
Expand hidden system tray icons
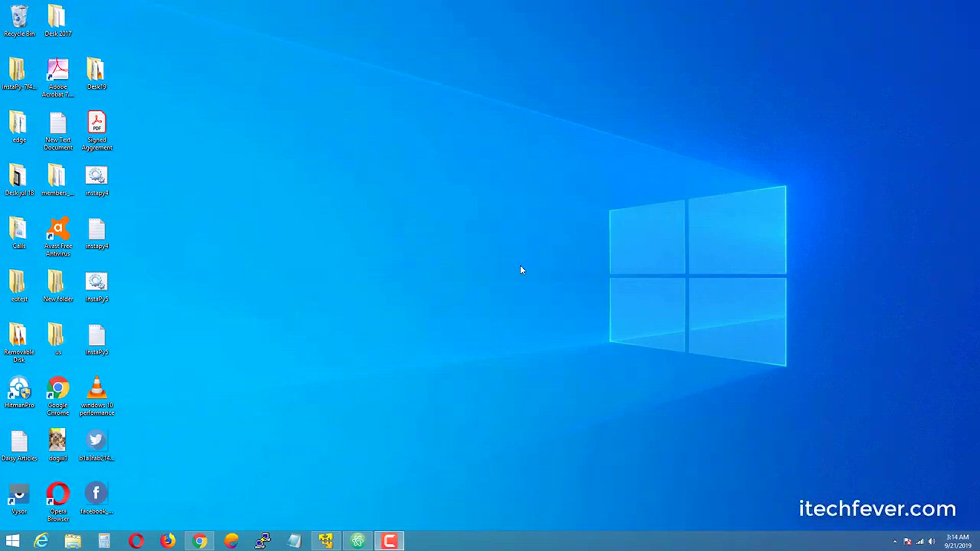tap(895, 541)
